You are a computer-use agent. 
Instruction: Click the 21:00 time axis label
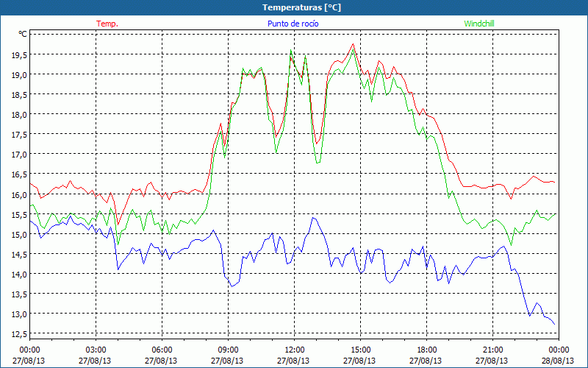pyautogui.click(x=492, y=350)
